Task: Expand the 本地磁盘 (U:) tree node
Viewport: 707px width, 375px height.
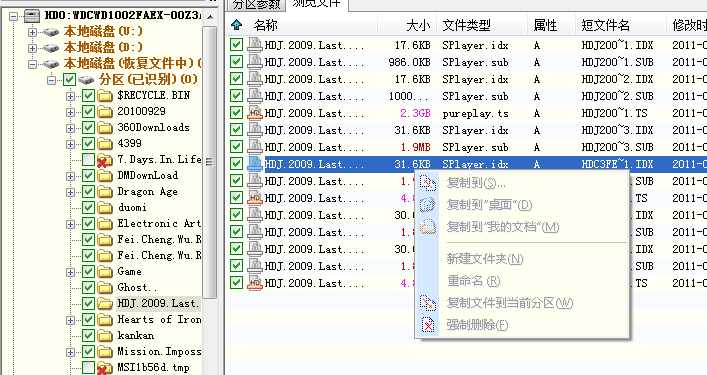Action: coord(32,32)
